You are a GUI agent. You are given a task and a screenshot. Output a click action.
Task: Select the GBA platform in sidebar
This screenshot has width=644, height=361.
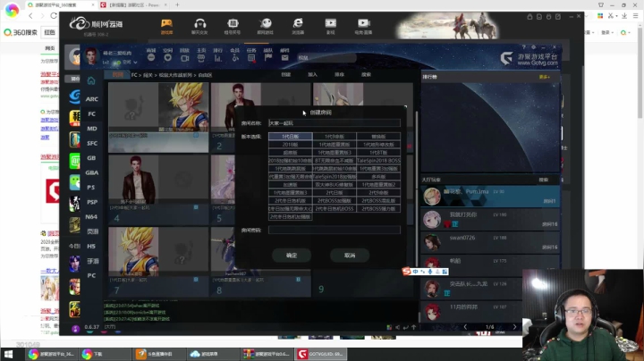91,172
